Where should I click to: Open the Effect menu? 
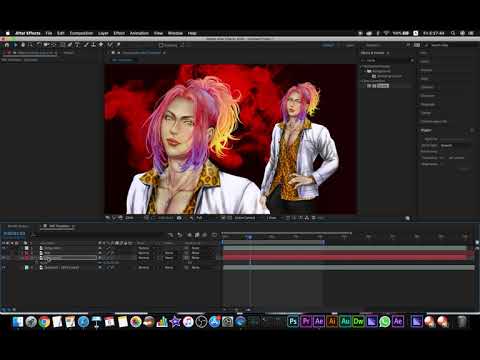pyautogui.click(x=119, y=33)
